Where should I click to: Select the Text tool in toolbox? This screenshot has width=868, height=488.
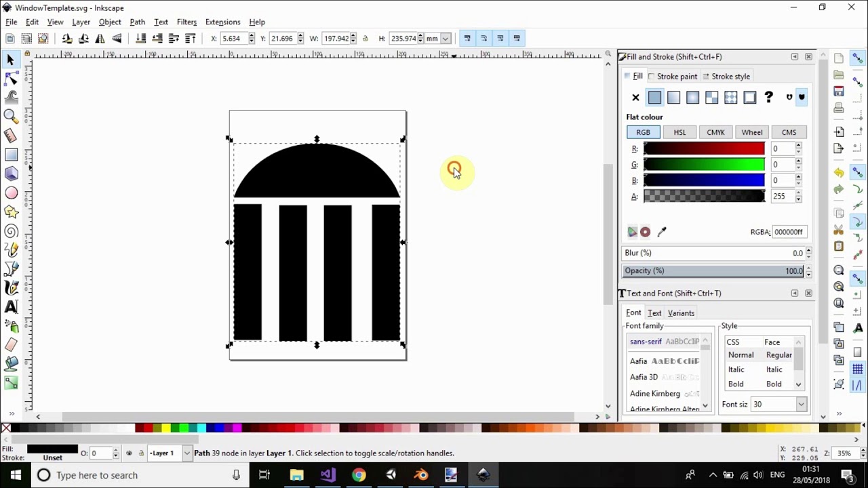(x=11, y=307)
